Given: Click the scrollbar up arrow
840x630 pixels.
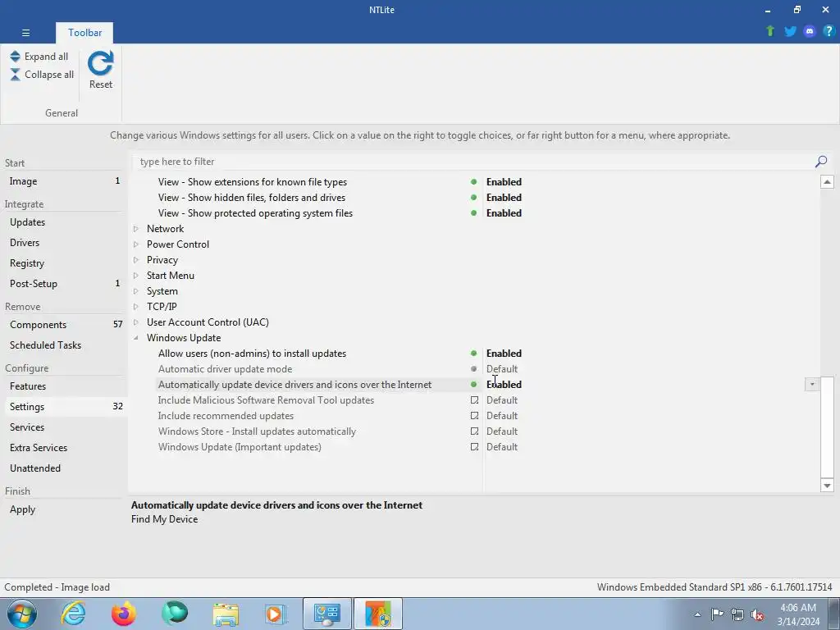Looking at the screenshot, I should pos(827,182).
